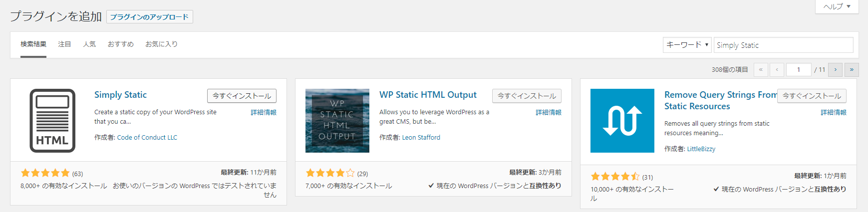Click 最終更新: 11か月前 text
Viewport: 868px width, 212px height.
click(x=249, y=173)
